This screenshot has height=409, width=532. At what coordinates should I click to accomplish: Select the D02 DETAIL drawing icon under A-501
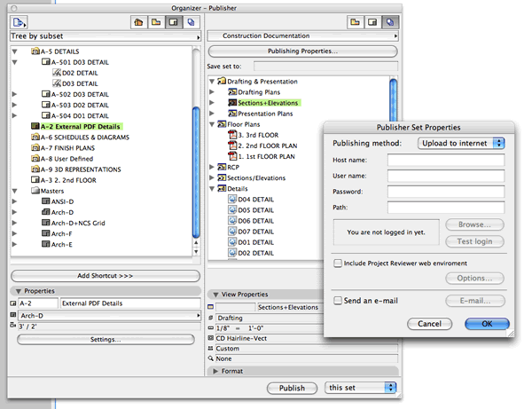[x=55, y=73]
